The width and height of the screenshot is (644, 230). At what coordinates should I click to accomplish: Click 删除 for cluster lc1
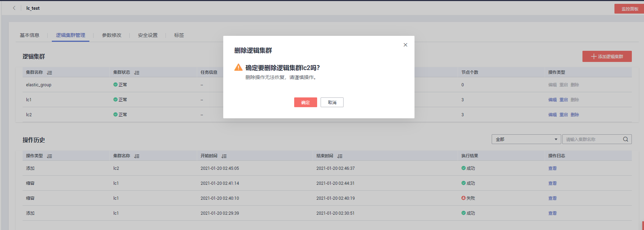coord(575,100)
